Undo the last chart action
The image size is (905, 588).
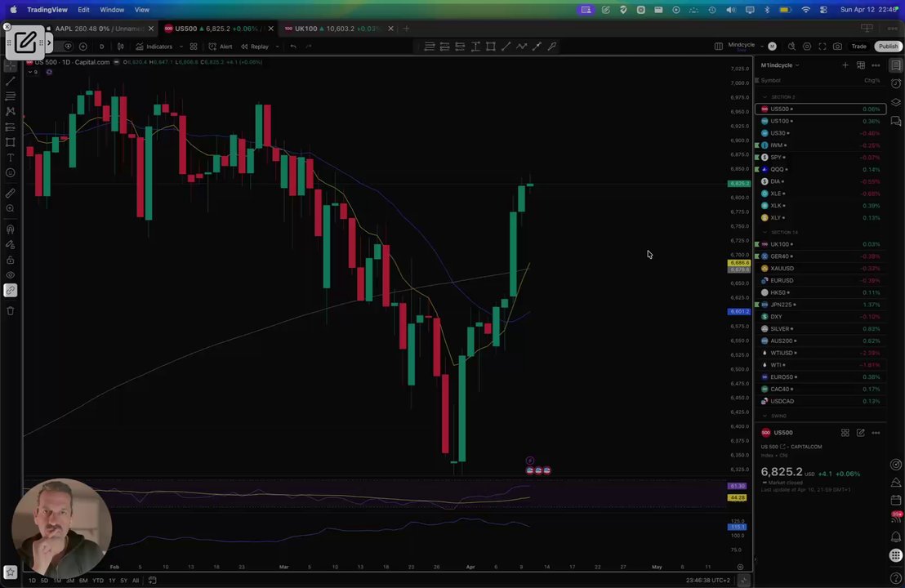coord(293,47)
